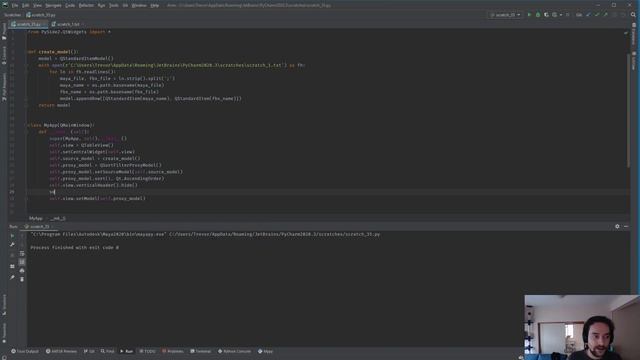Open the Find tool window
Screen dimensions: 640x360
108,351
